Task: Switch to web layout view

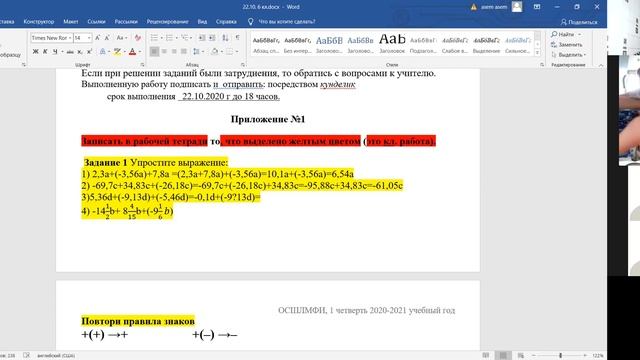Action: tap(521, 356)
